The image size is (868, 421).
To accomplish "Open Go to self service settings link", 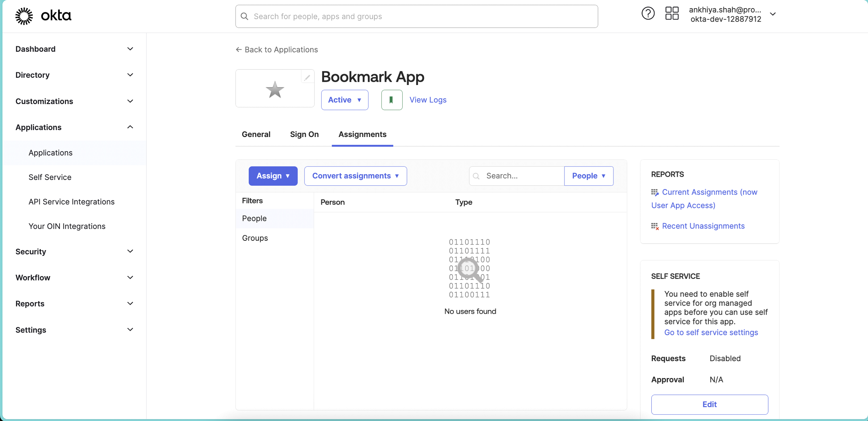I will tap(711, 332).
